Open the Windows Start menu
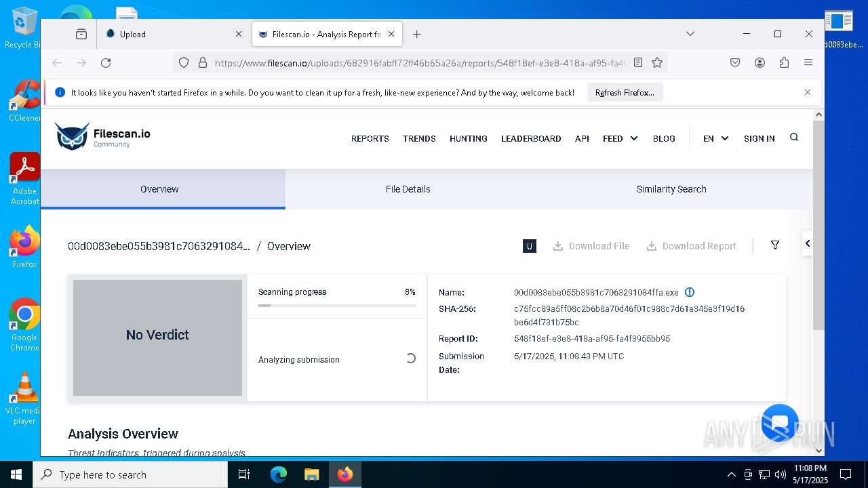Screen dimensions: 868x488 click(16, 474)
